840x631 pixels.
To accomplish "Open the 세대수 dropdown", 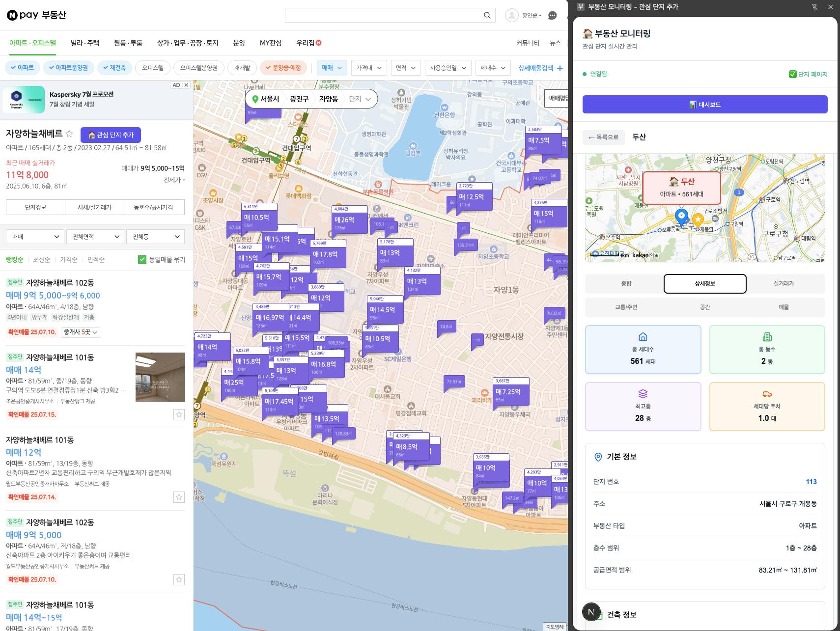I will coord(493,68).
